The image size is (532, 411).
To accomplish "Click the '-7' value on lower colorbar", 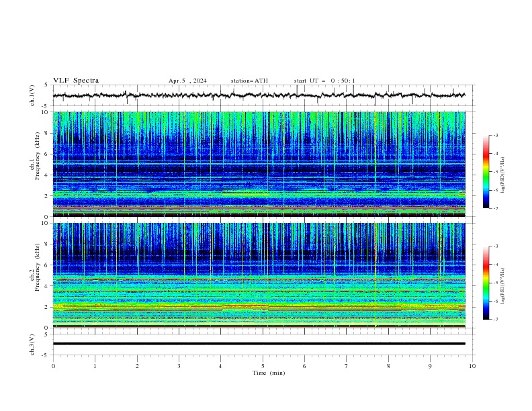I will click(x=496, y=319).
